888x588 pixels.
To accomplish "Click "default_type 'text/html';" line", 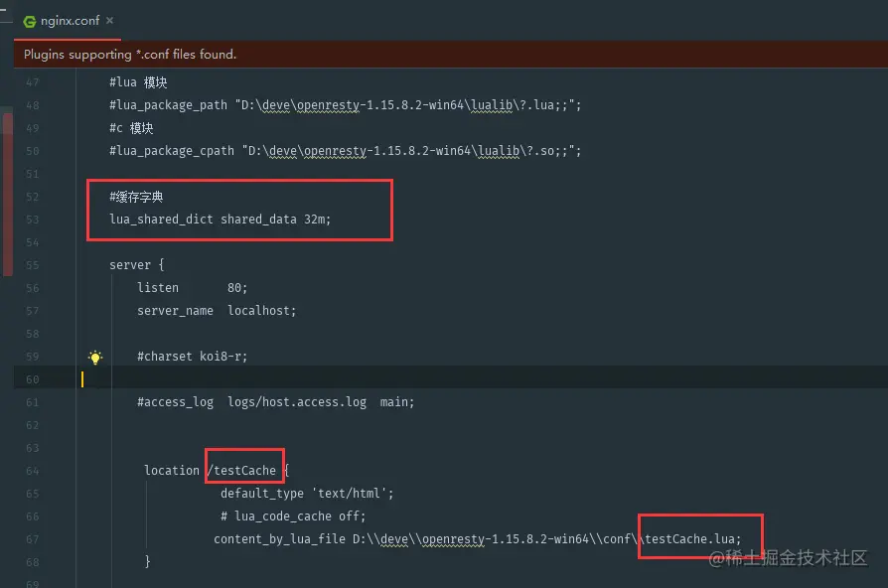I will click(x=307, y=494).
